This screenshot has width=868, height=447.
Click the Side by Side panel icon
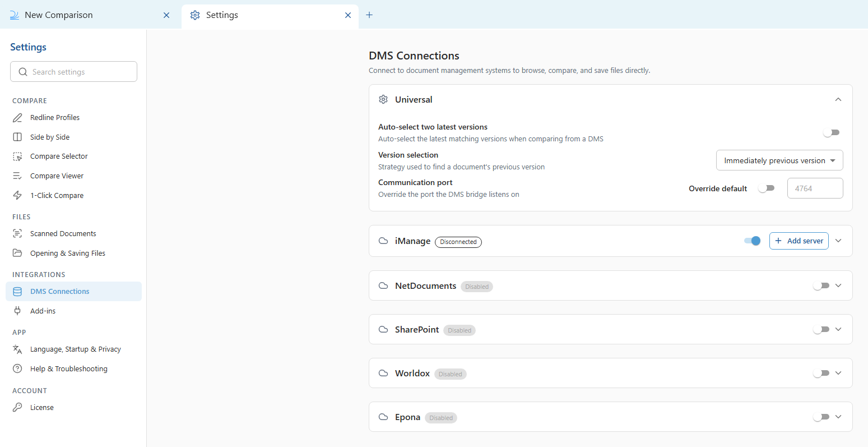(17, 137)
